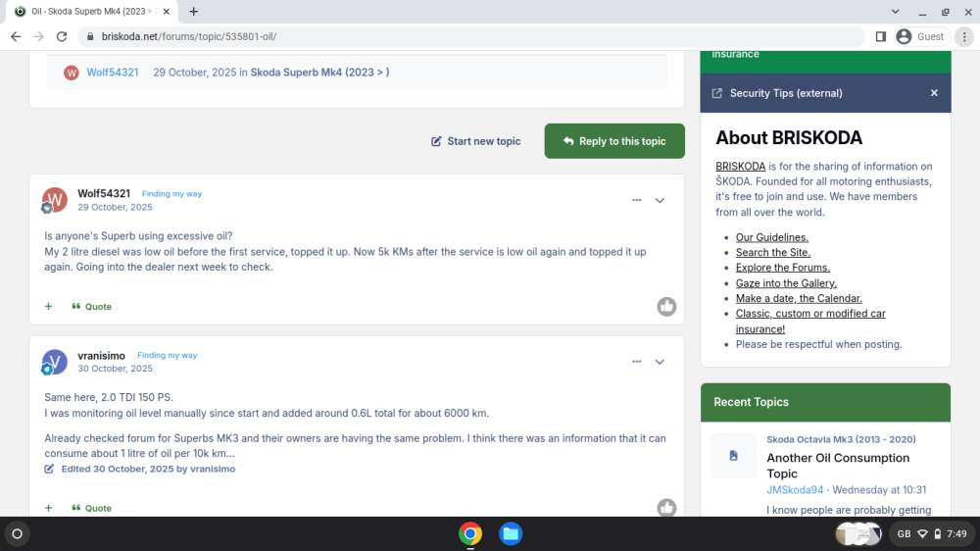The image size is (980, 551).
Task: Open vranisimo's avatar
Action: 54,362
